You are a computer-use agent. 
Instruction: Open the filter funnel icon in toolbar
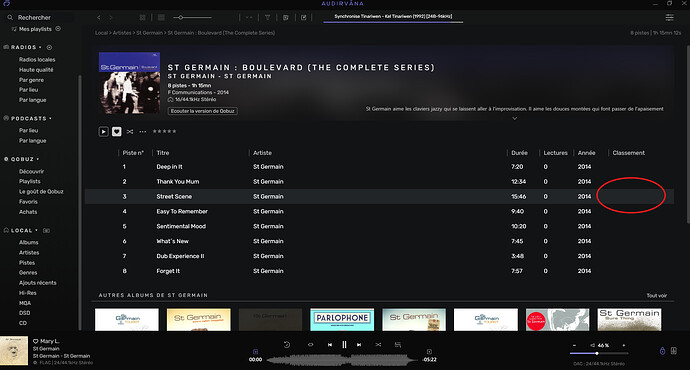267,18
